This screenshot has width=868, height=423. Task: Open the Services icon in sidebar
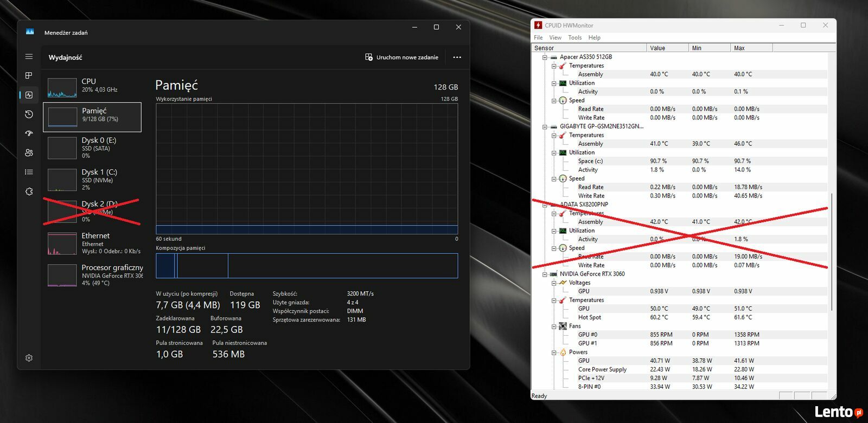click(x=29, y=191)
